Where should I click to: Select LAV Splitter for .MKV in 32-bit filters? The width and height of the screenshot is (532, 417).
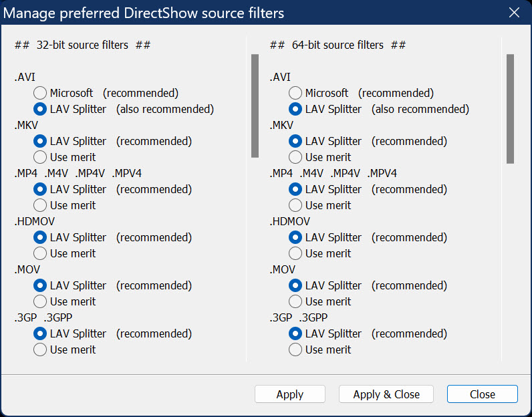pos(40,141)
